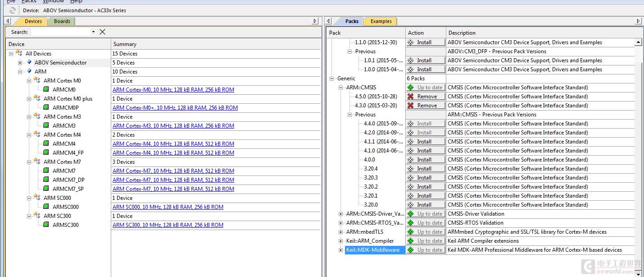Select the ARMSC000 device chip icon
Viewport: 644px width, 277px height.
pyautogui.click(x=46, y=207)
